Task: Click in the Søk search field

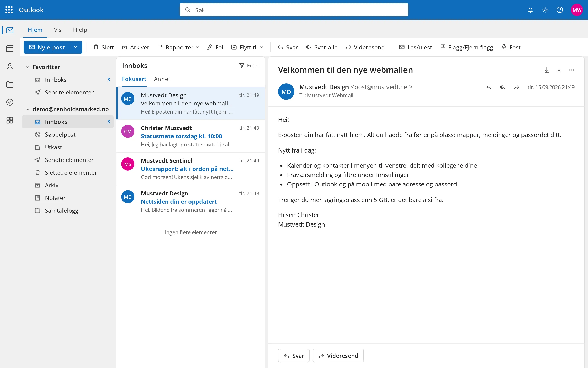Action: click(294, 10)
